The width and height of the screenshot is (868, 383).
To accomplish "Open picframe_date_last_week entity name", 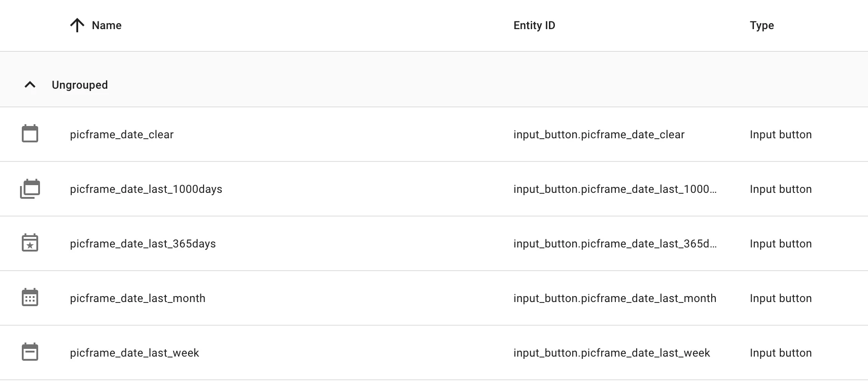I will tap(135, 353).
